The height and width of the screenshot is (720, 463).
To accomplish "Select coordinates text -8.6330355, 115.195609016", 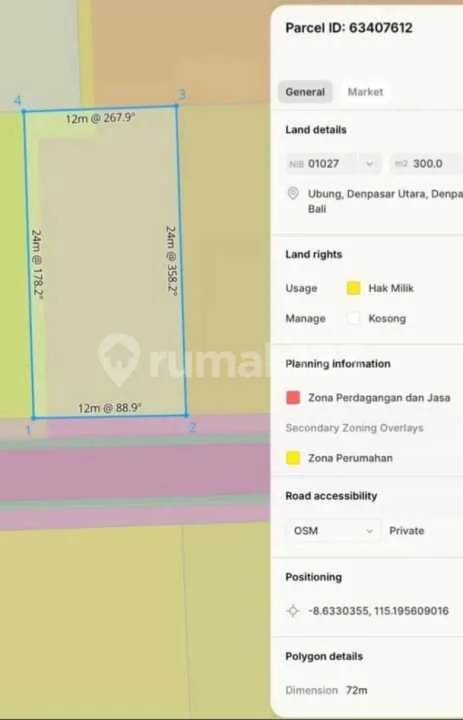I will 378,611.
